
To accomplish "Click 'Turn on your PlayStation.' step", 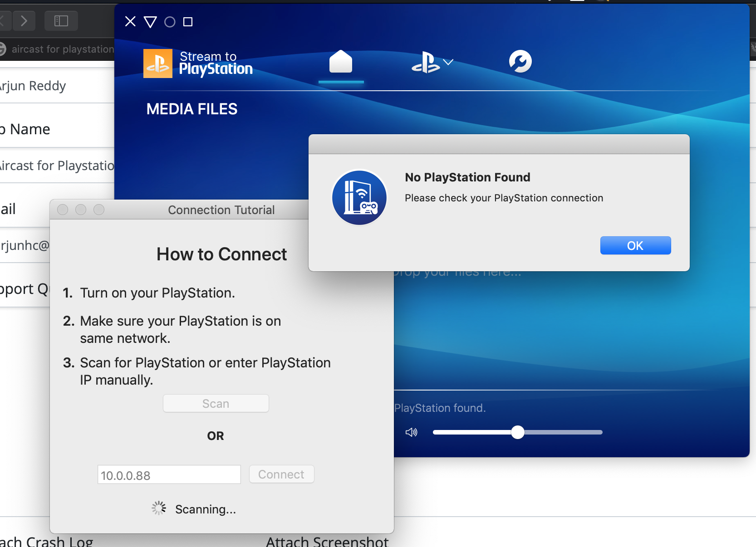I will pyautogui.click(x=157, y=293).
